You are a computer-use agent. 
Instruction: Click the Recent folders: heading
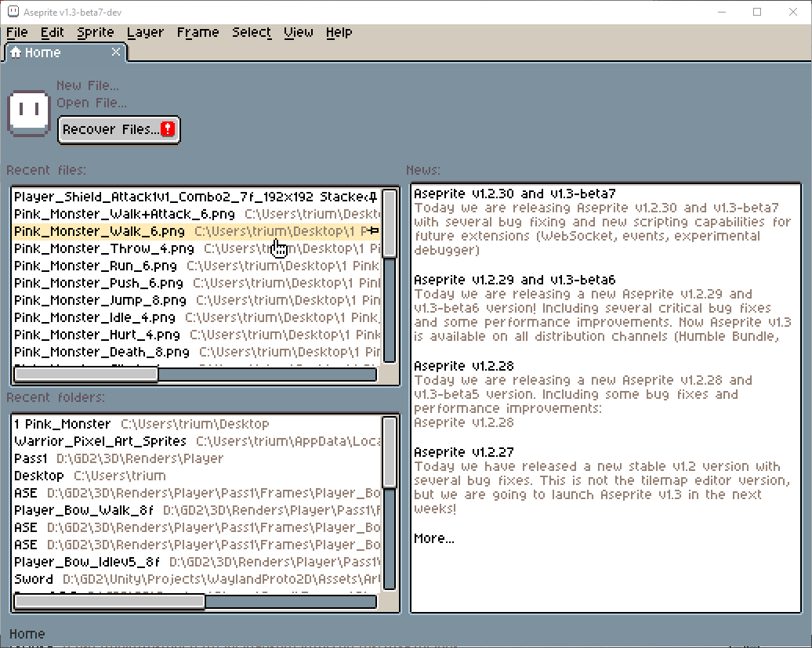coord(56,397)
